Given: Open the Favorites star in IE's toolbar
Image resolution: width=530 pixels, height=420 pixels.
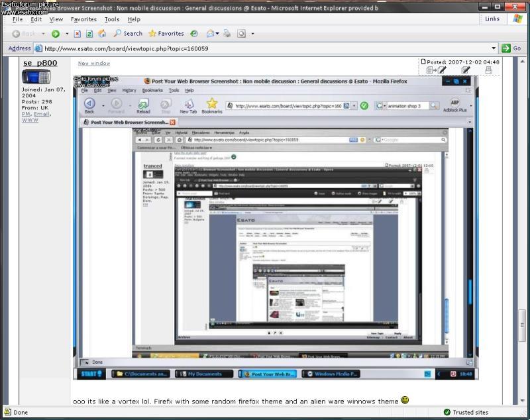Looking at the screenshot, I should (x=166, y=33).
